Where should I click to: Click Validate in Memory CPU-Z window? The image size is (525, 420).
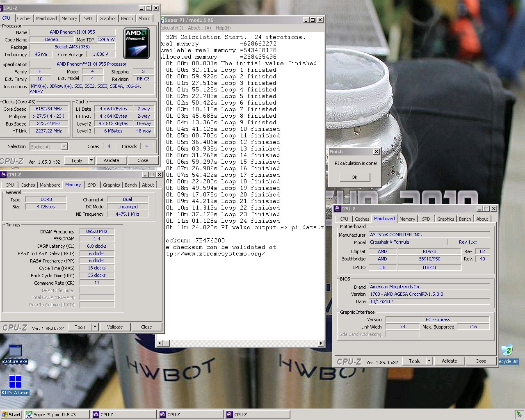115,327
